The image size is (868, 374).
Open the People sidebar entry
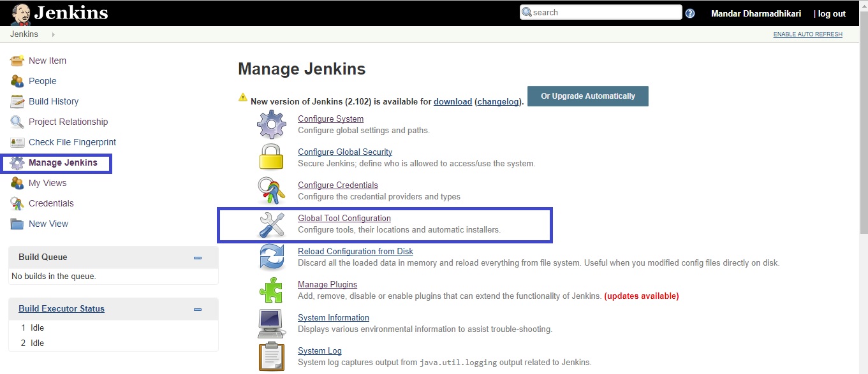[x=43, y=81]
